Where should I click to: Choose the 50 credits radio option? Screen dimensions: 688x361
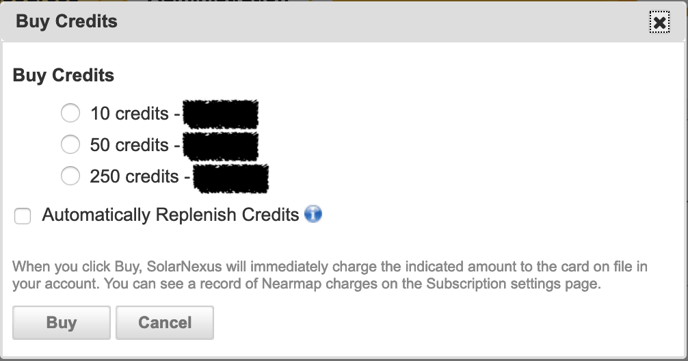click(70, 144)
